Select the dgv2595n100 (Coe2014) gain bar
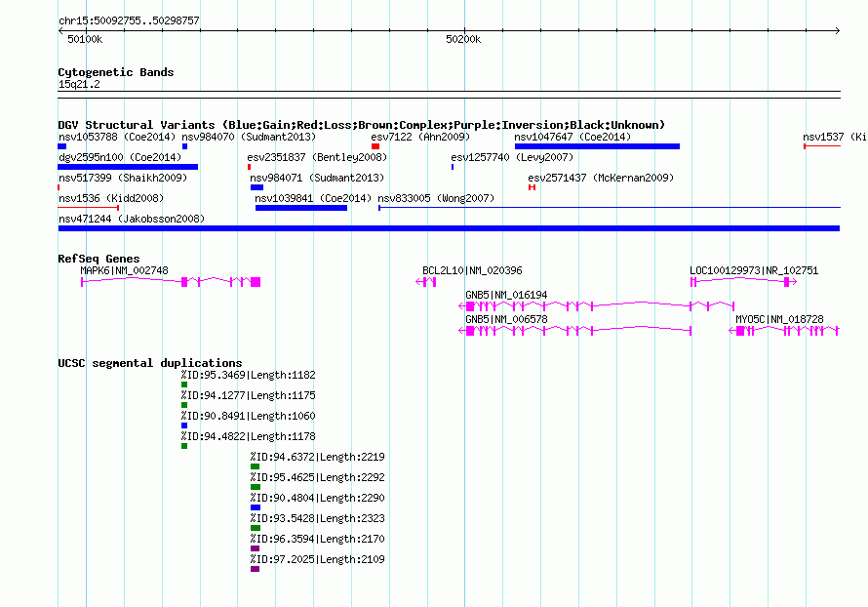 point(128,167)
